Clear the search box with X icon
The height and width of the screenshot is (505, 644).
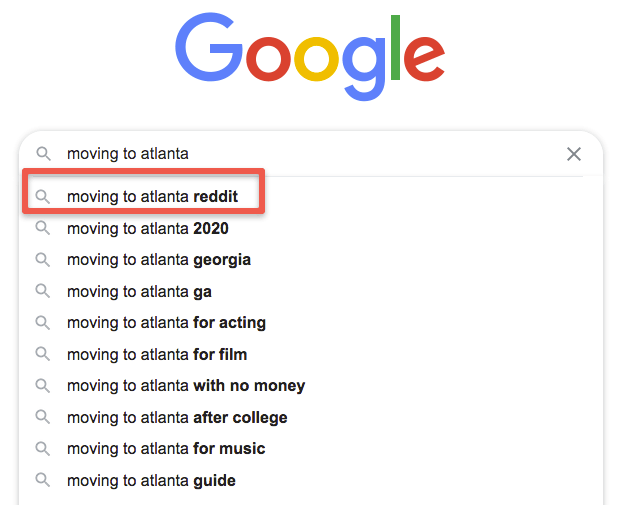pyautogui.click(x=573, y=154)
